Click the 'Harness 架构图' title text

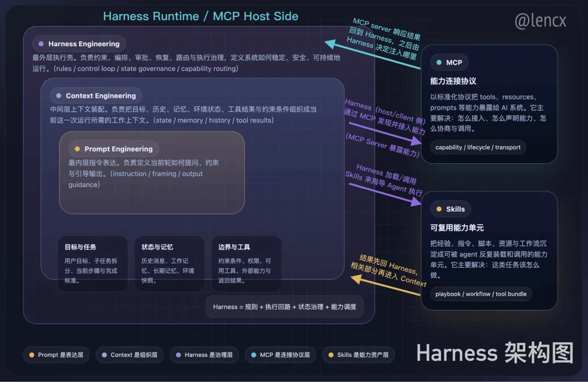[x=494, y=353]
